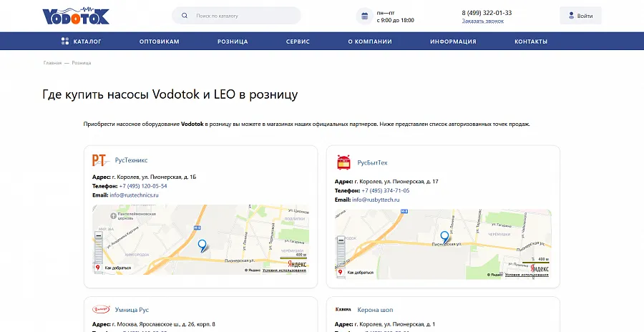The width and height of the screenshot is (644, 332).
Task: Open the О компании menu item
Action: click(370, 41)
